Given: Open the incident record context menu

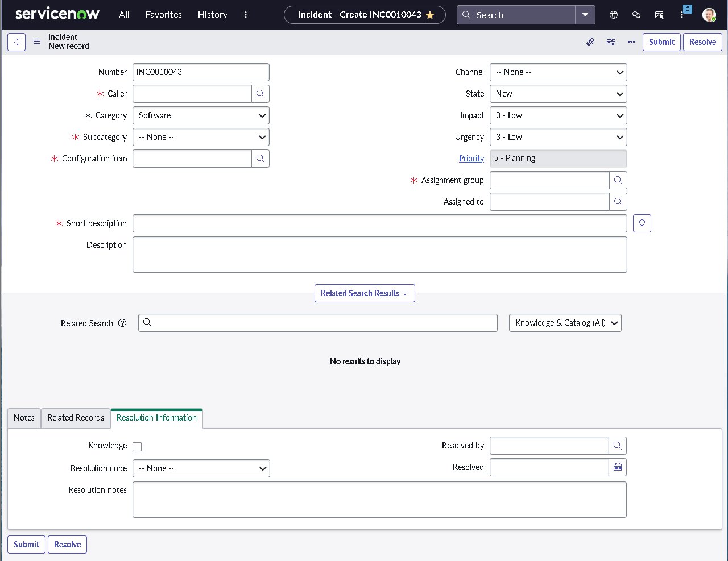Looking at the screenshot, I should tap(36, 41).
